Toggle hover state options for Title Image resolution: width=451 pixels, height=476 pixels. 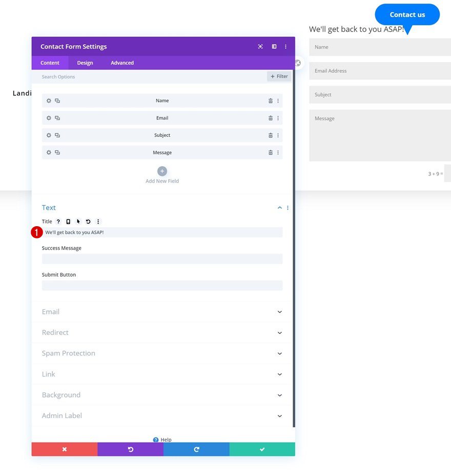click(x=78, y=221)
